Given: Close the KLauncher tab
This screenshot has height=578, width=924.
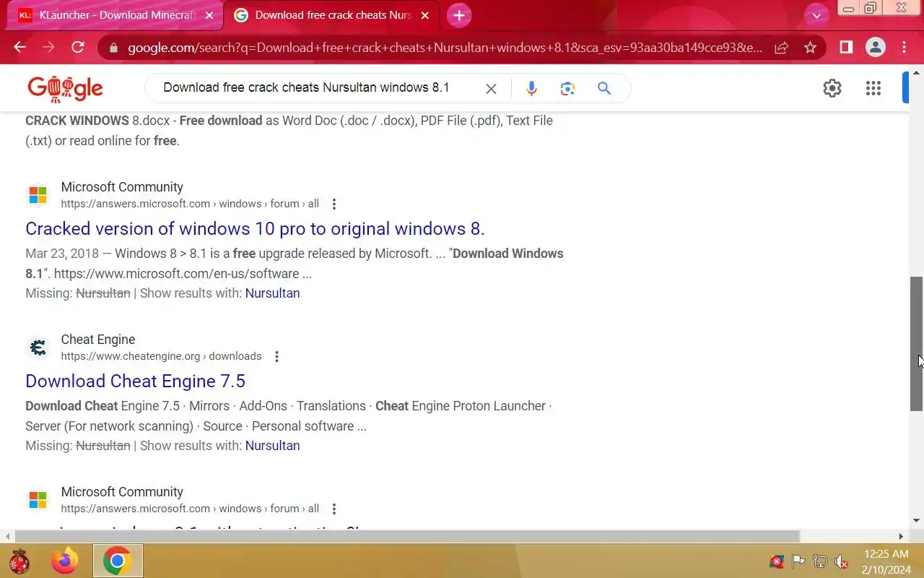Looking at the screenshot, I should (x=211, y=15).
